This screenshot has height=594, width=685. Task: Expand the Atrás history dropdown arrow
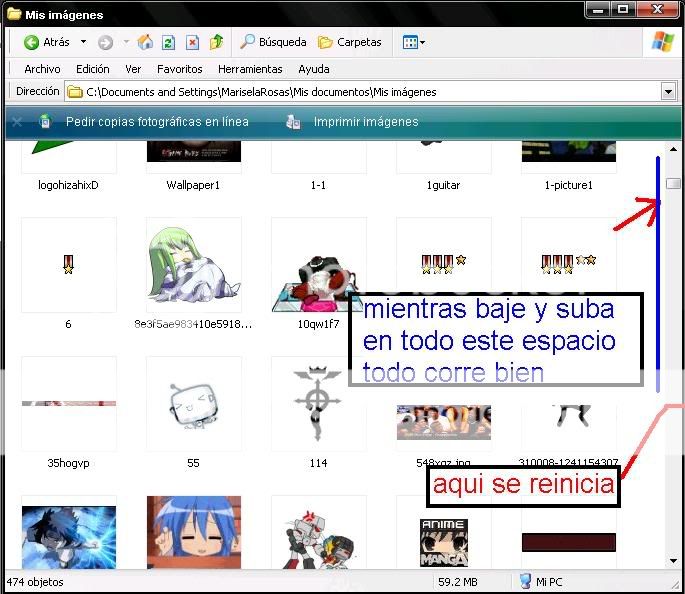click(84, 42)
